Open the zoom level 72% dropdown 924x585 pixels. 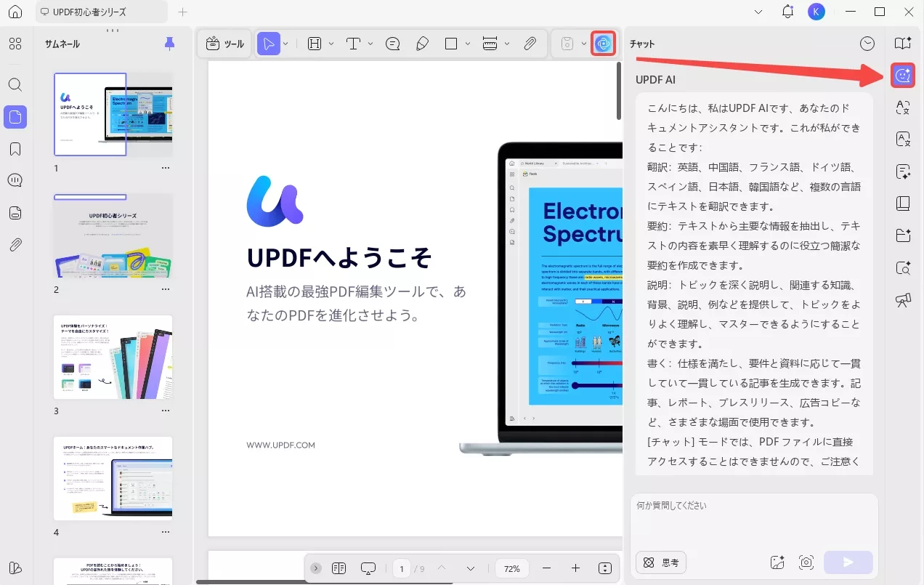[x=511, y=568]
